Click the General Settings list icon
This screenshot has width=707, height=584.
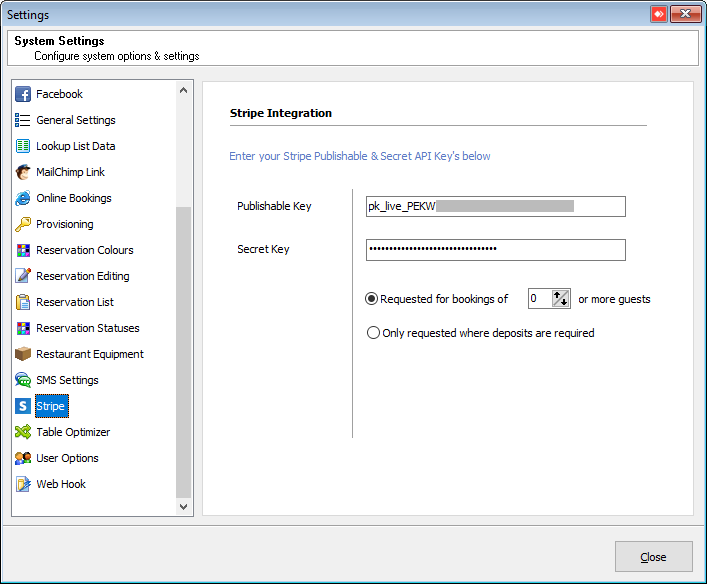pyautogui.click(x=23, y=120)
